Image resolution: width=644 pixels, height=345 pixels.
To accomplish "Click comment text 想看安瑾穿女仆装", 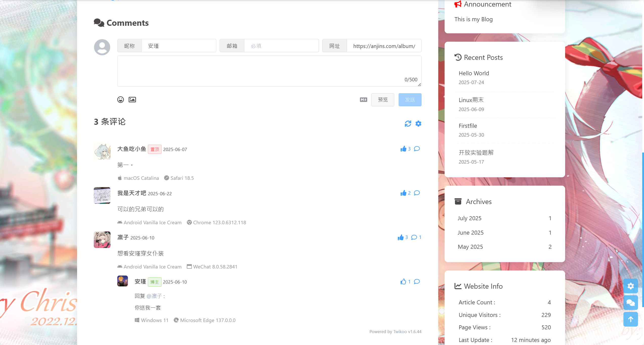I will click(x=141, y=253).
